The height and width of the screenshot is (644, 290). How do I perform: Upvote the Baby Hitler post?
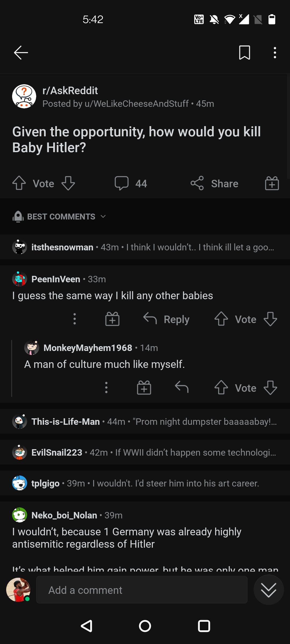click(19, 184)
